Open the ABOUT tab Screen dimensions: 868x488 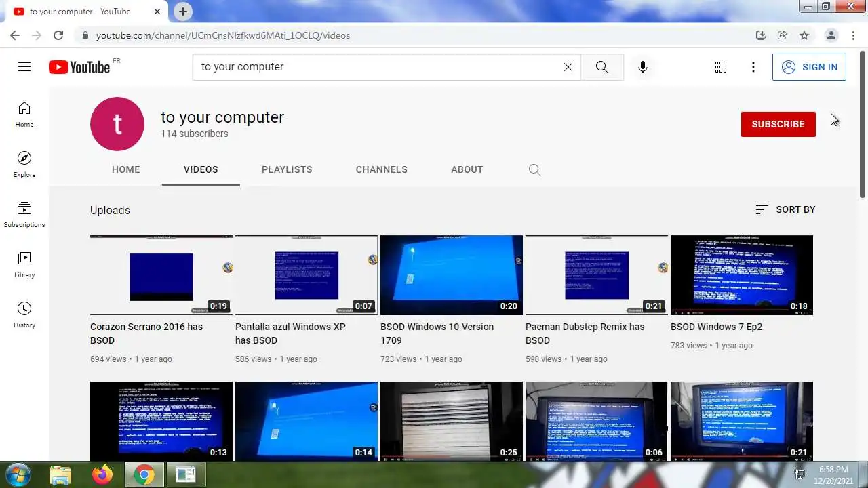click(x=467, y=169)
